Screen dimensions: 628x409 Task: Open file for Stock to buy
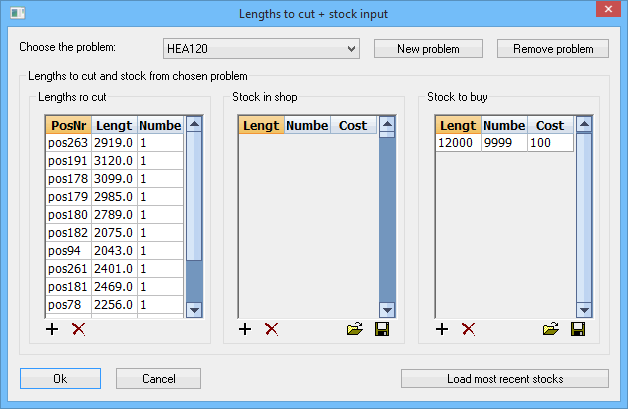click(550, 329)
